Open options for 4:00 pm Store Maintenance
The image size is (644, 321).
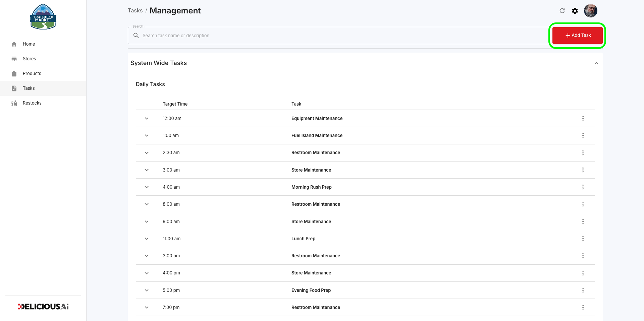click(x=583, y=273)
